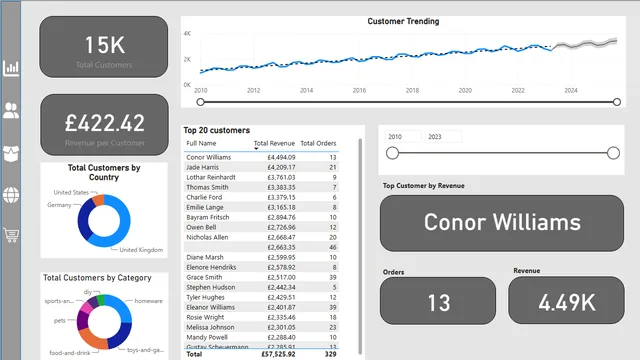Open the shopping cart icon in sidebar
The height and width of the screenshot is (360, 640).
[11, 235]
